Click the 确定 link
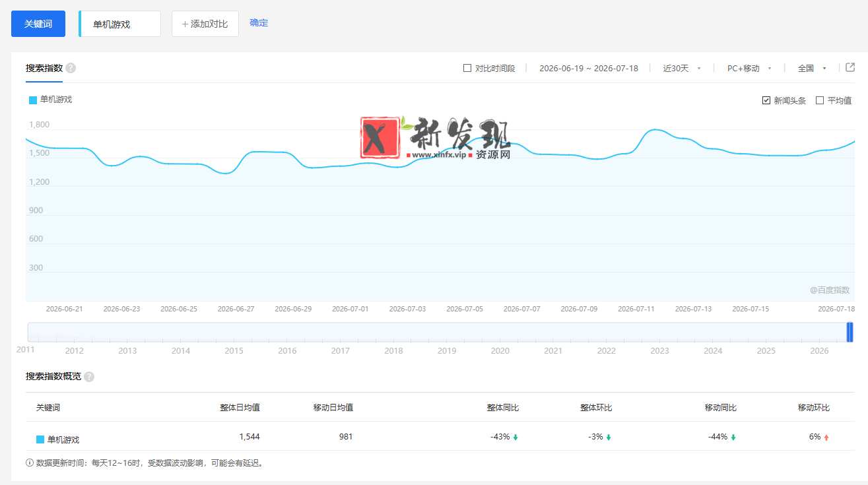 [x=259, y=23]
